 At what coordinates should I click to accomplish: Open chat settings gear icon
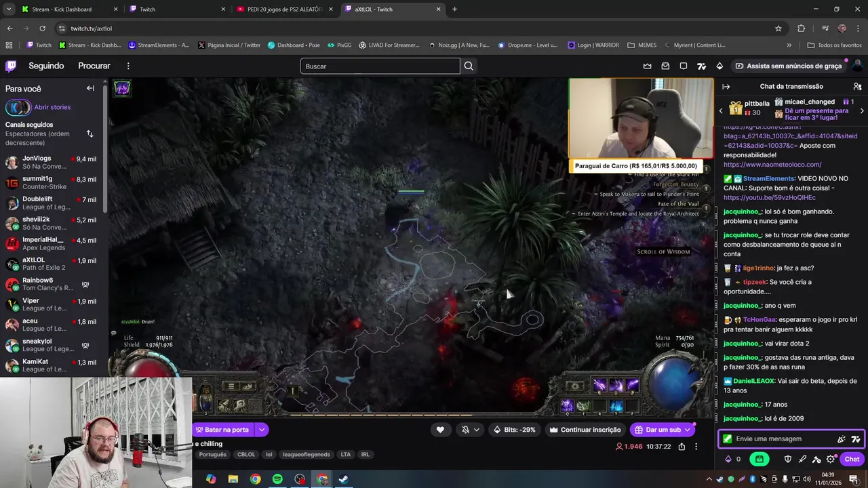[x=831, y=459]
